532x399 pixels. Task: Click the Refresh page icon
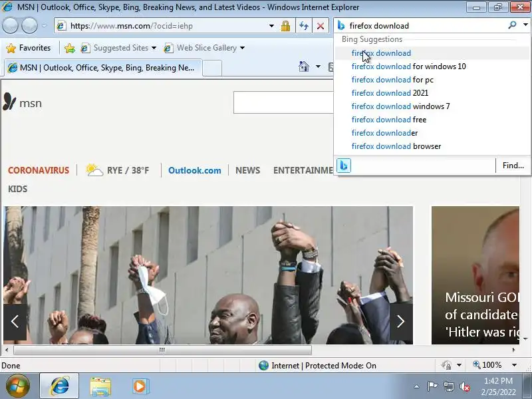click(x=304, y=26)
